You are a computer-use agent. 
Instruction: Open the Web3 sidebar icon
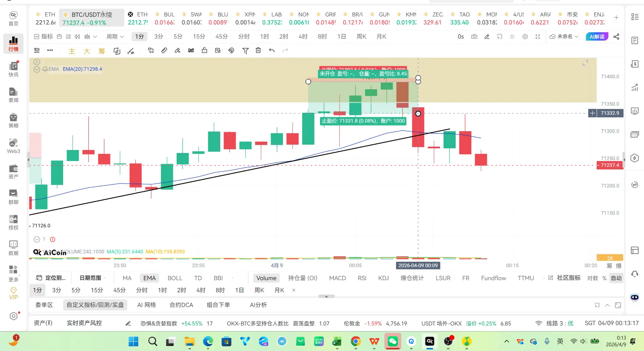pos(13,146)
